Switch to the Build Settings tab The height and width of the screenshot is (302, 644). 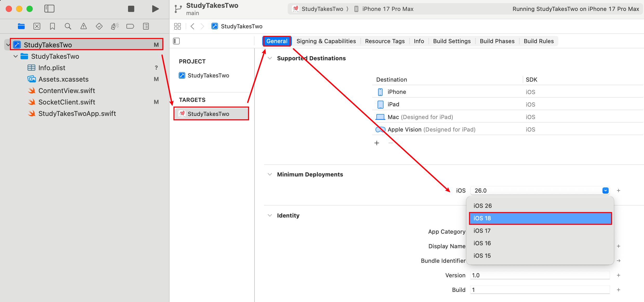pos(452,41)
